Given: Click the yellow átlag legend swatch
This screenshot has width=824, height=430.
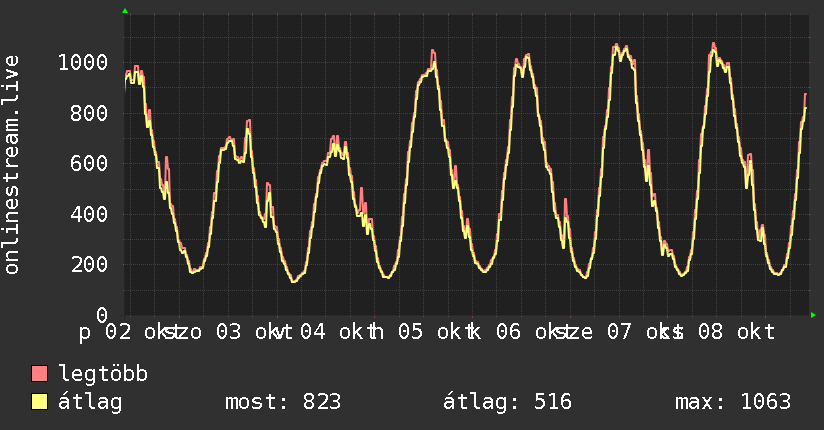Looking at the screenshot, I should (39, 401).
